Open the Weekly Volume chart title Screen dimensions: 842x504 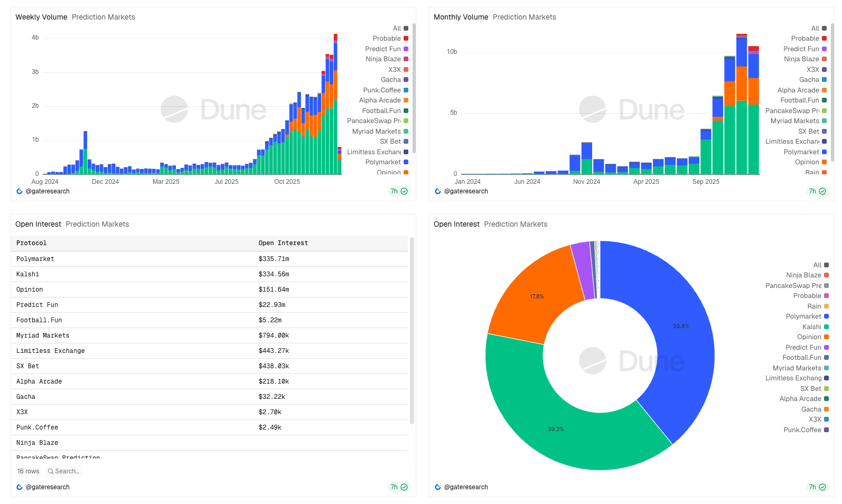point(41,17)
